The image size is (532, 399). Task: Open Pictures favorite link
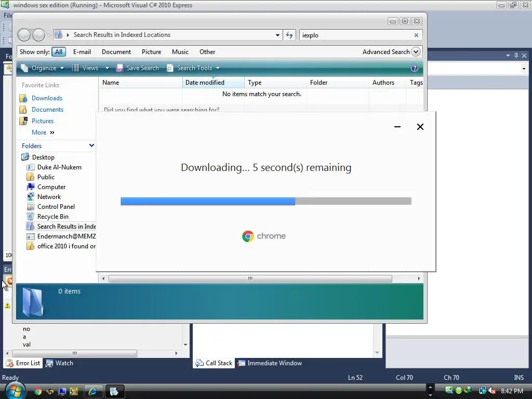[43, 121]
